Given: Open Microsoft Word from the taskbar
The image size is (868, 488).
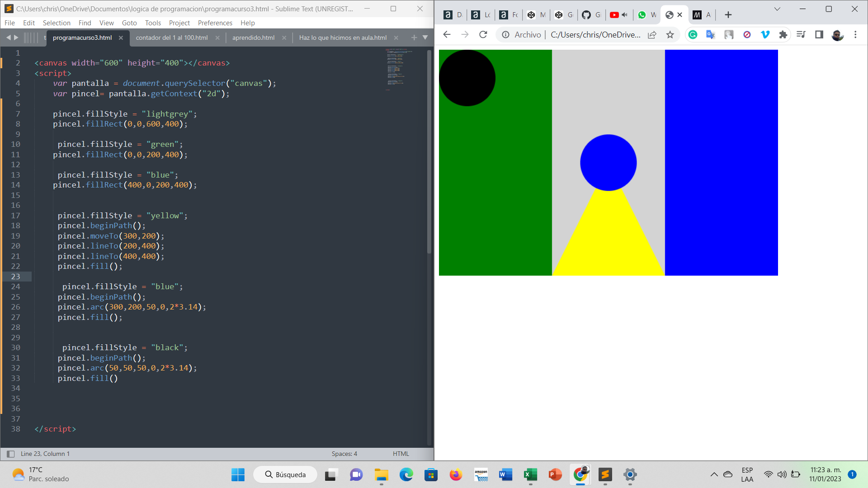Looking at the screenshot, I should click(x=505, y=474).
